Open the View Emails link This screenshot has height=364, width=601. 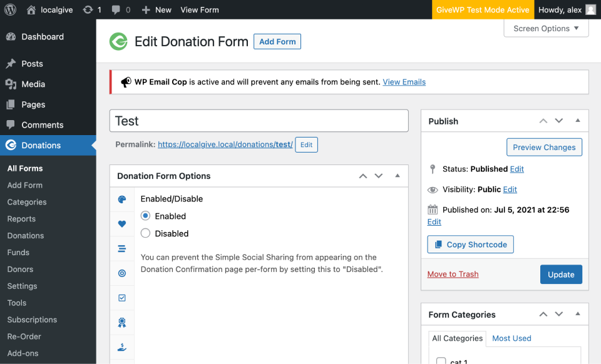tap(404, 82)
